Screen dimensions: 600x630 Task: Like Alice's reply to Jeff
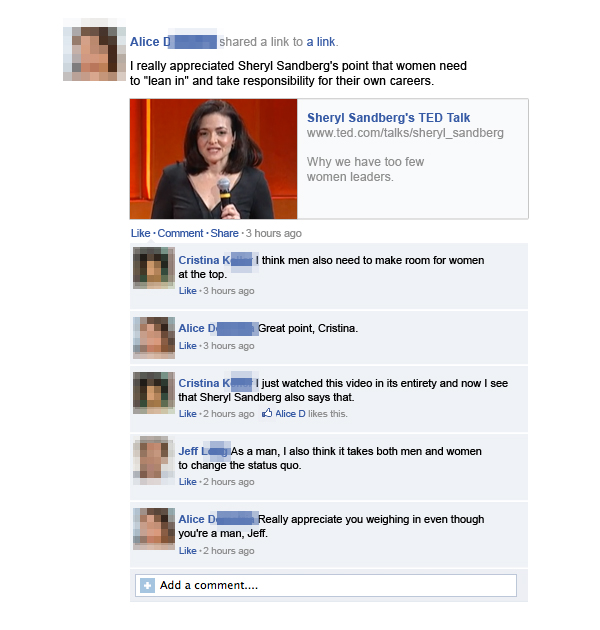pyautogui.click(x=188, y=550)
